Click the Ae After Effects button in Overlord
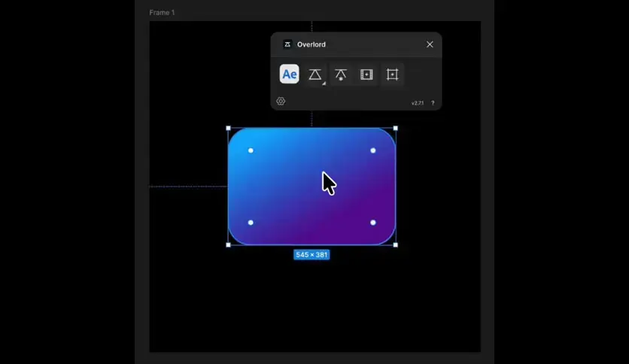This screenshot has height=364, width=629. coord(289,74)
